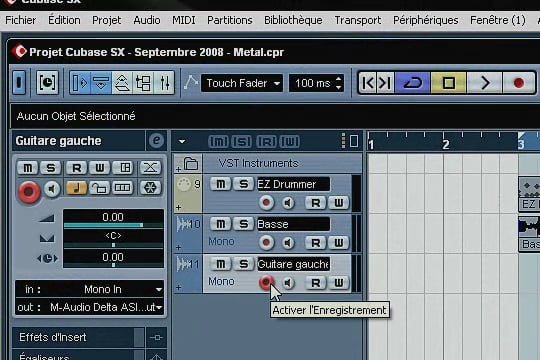
Task: Click the yellow Stop button
Action: tap(448, 83)
